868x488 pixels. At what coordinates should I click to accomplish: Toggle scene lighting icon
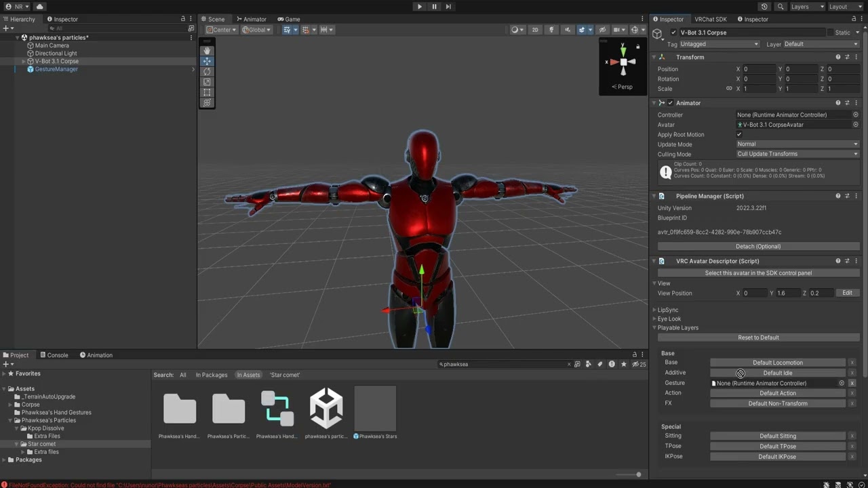click(x=551, y=30)
